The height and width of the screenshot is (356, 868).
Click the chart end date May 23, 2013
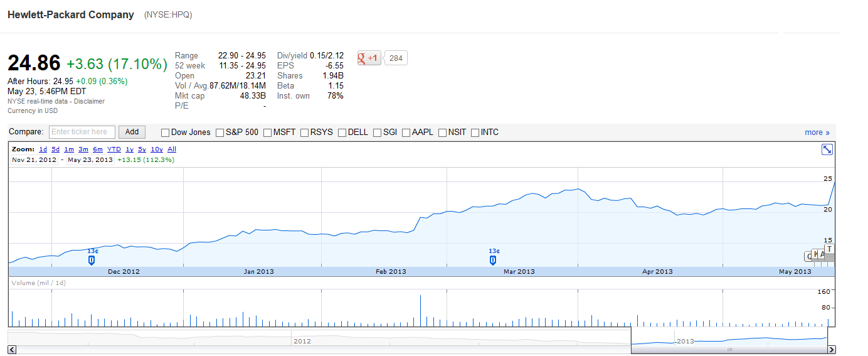[x=90, y=159]
